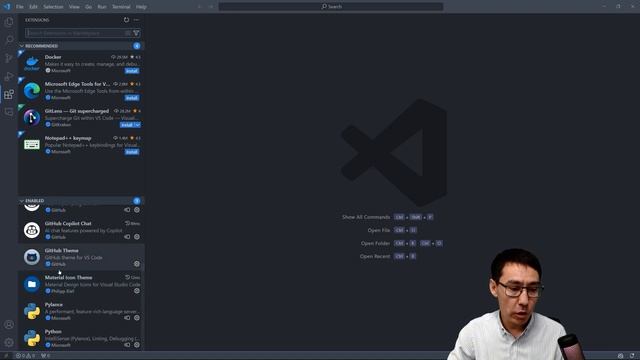640x360 pixels.
Task: Refresh the Extensions list
Action: 127,20
